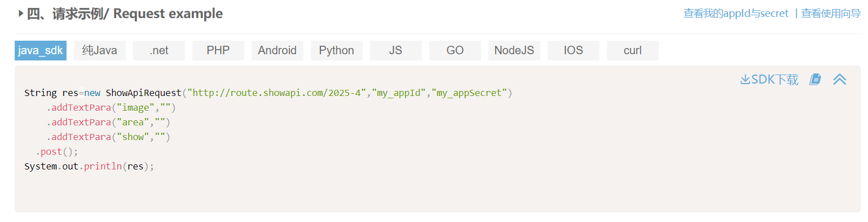Switch to the NodeJS tab
The height and width of the screenshot is (222, 868).
coord(514,50)
